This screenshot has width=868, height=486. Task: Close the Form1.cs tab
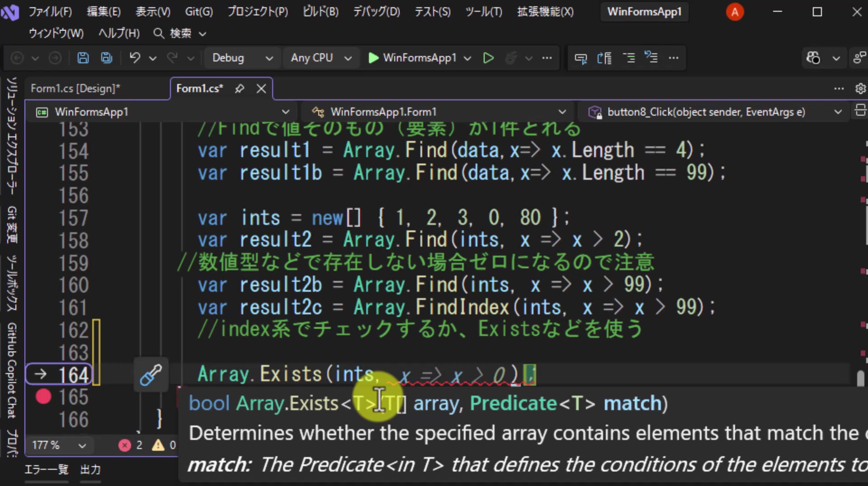pyautogui.click(x=261, y=89)
